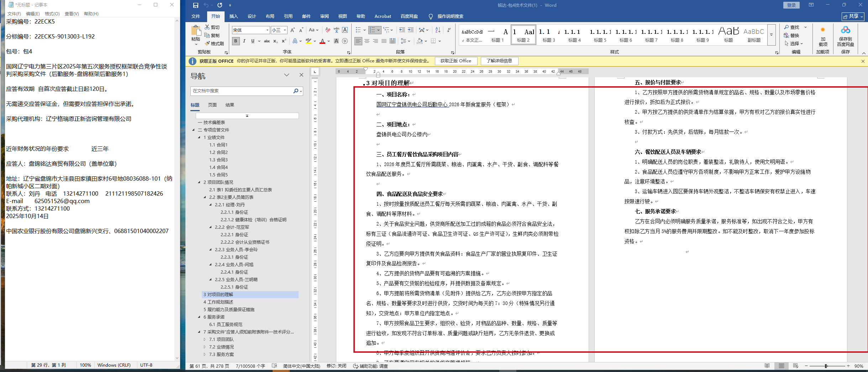Click the Increase Indent icon

411,30
